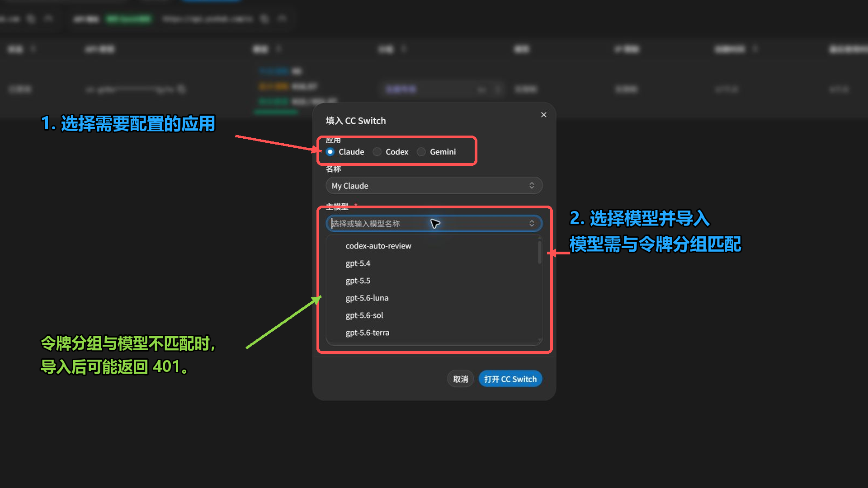Select the Gemini application radio button

[x=421, y=152]
